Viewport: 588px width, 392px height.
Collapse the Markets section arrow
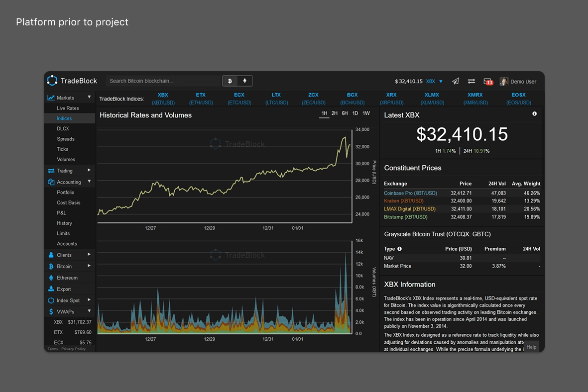[x=89, y=97]
